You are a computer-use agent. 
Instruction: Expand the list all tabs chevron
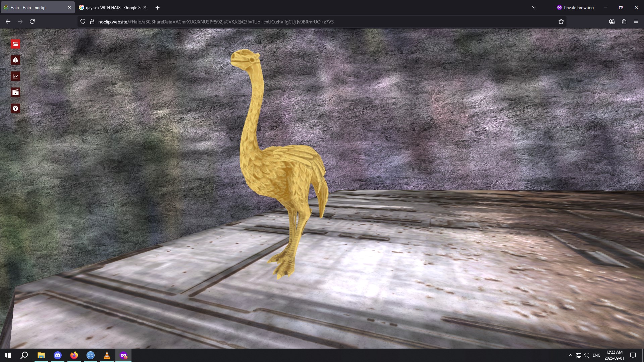(534, 7)
